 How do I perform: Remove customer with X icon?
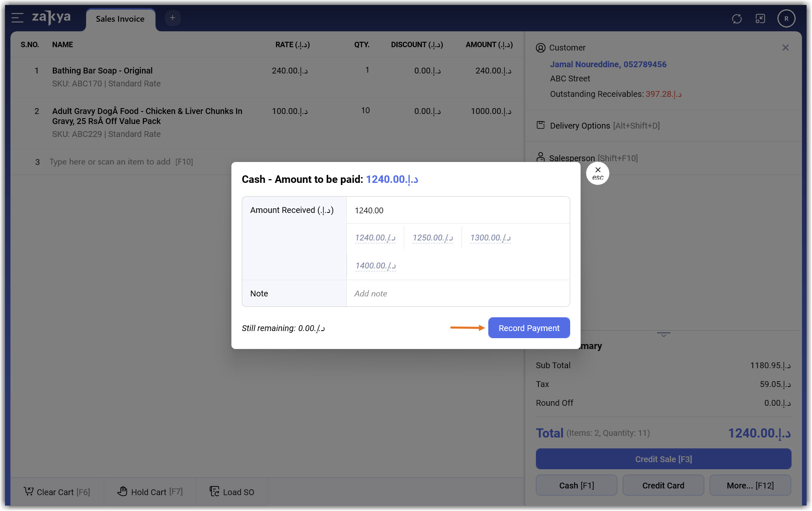[785, 48]
